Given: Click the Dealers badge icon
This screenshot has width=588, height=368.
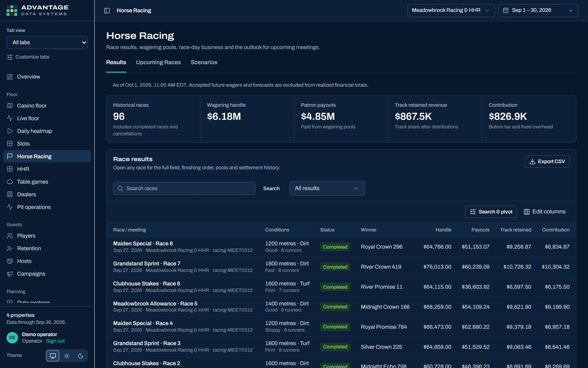Looking at the screenshot, I should (10, 194).
